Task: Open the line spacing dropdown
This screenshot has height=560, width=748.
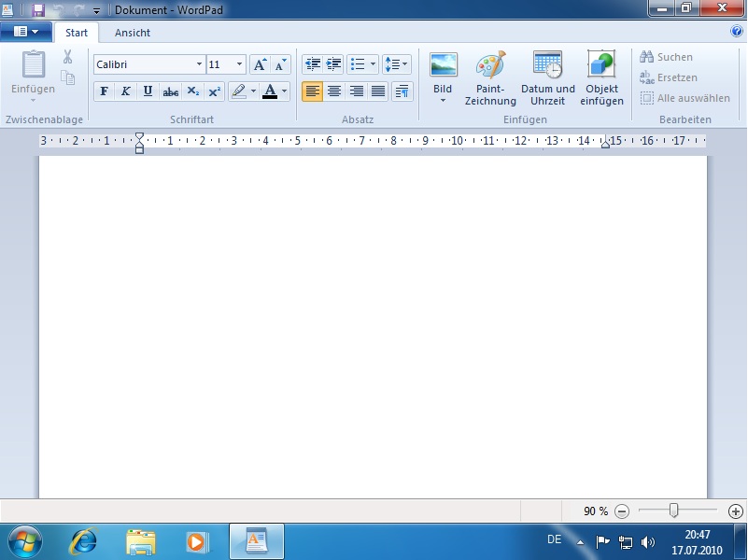Action: 396,64
